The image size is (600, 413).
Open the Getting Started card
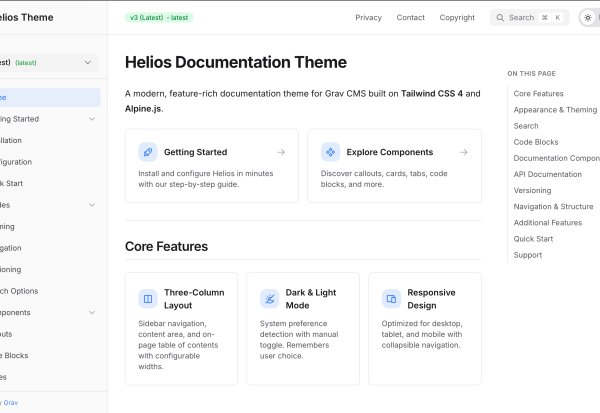point(212,166)
